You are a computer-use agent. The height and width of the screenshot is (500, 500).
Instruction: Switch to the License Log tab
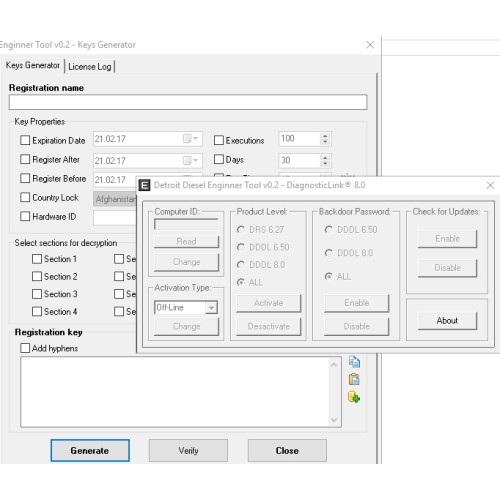90,67
